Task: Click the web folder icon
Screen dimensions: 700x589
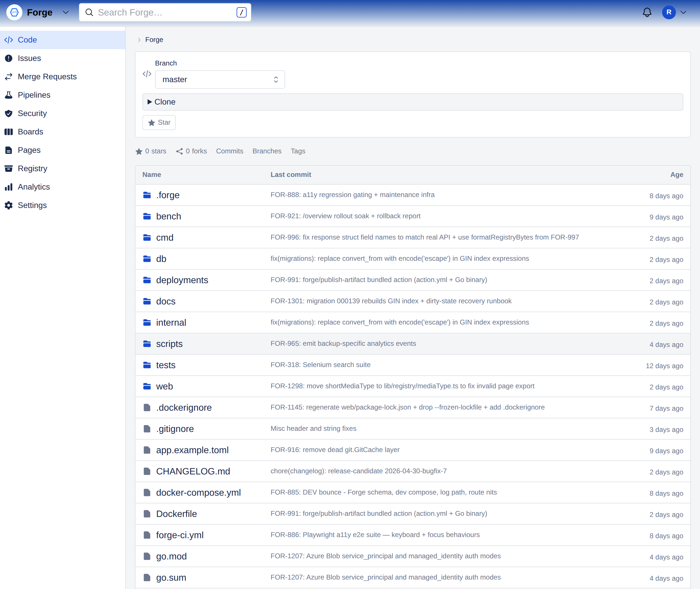Action: point(147,386)
